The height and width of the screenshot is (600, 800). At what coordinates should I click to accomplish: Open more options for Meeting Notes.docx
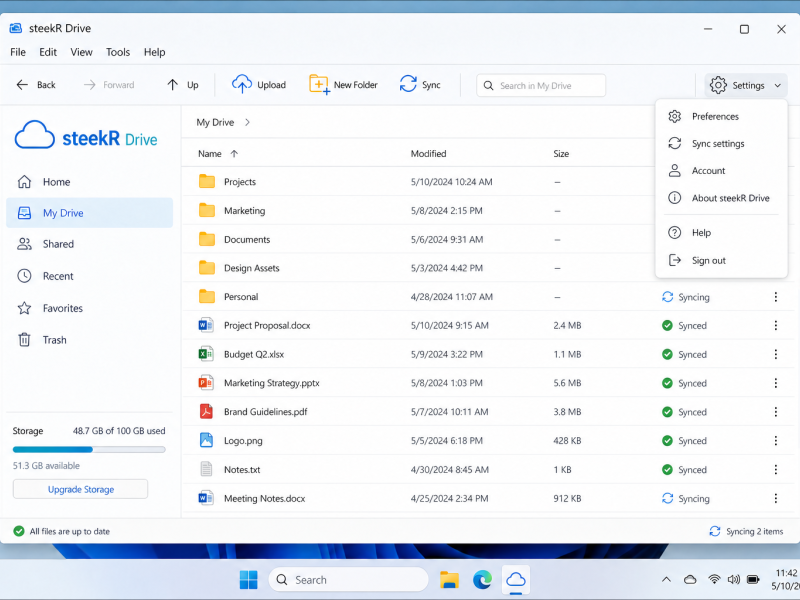pyautogui.click(x=776, y=498)
